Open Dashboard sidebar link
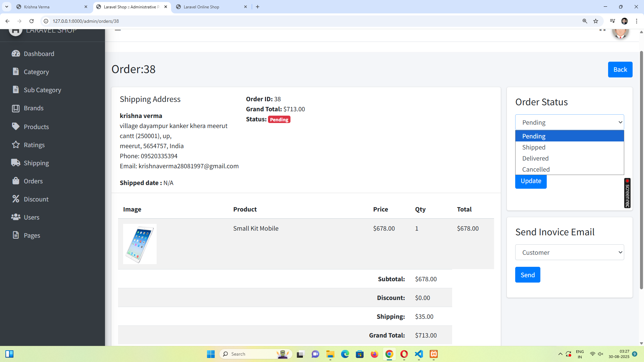The height and width of the screenshot is (362, 644). (x=39, y=54)
